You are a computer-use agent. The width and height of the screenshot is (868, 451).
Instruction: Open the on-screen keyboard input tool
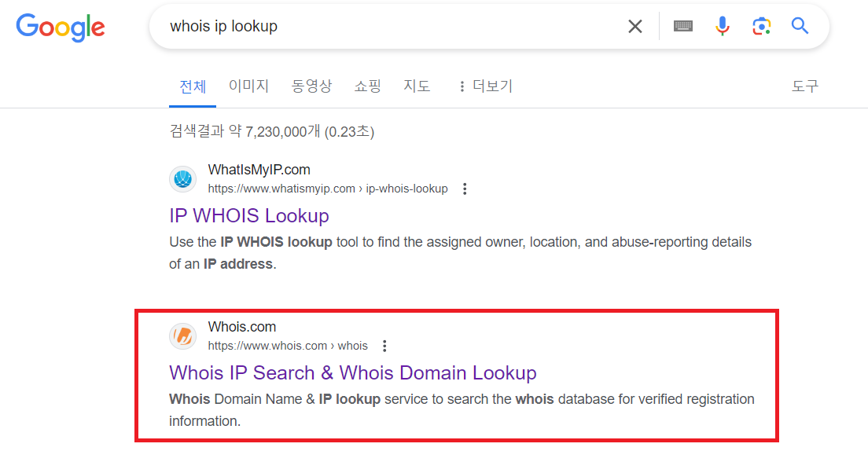click(x=683, y=26)
